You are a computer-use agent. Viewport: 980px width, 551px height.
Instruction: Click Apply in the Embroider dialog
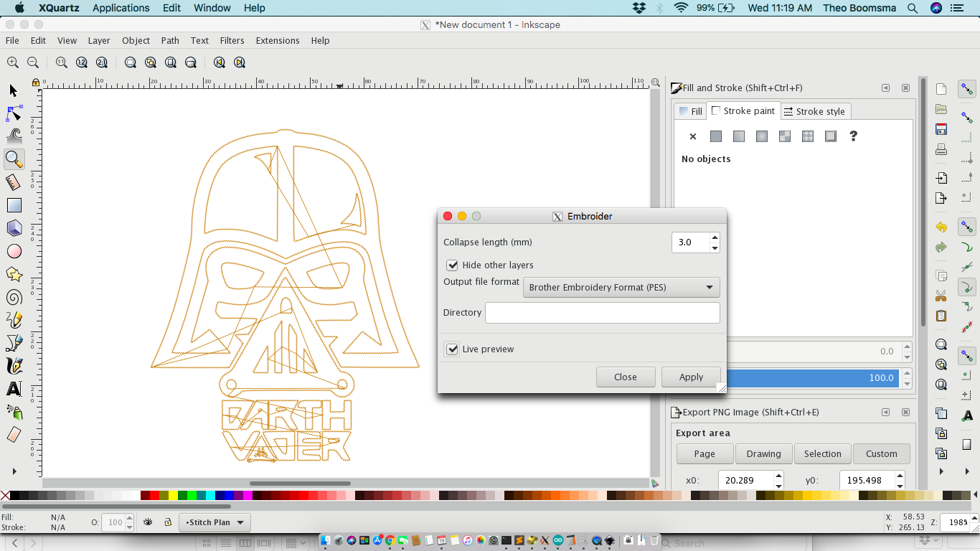690,377
